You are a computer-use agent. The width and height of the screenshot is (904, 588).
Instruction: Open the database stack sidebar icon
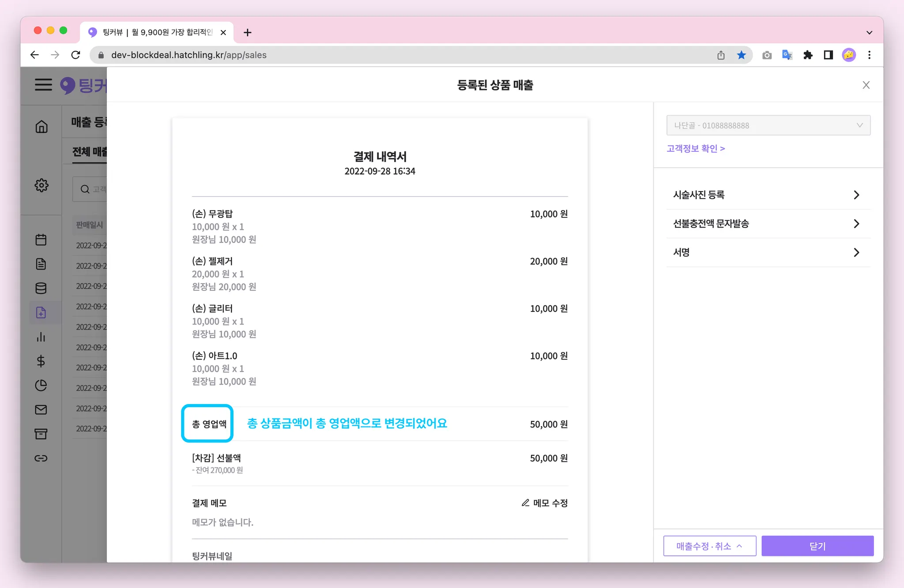[x=41, y=288]
